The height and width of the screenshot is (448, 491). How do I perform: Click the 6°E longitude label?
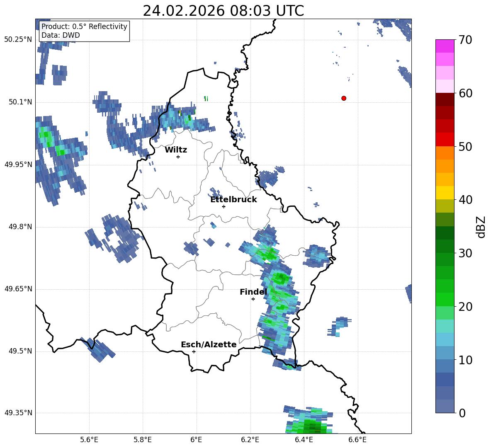[196, 440]
